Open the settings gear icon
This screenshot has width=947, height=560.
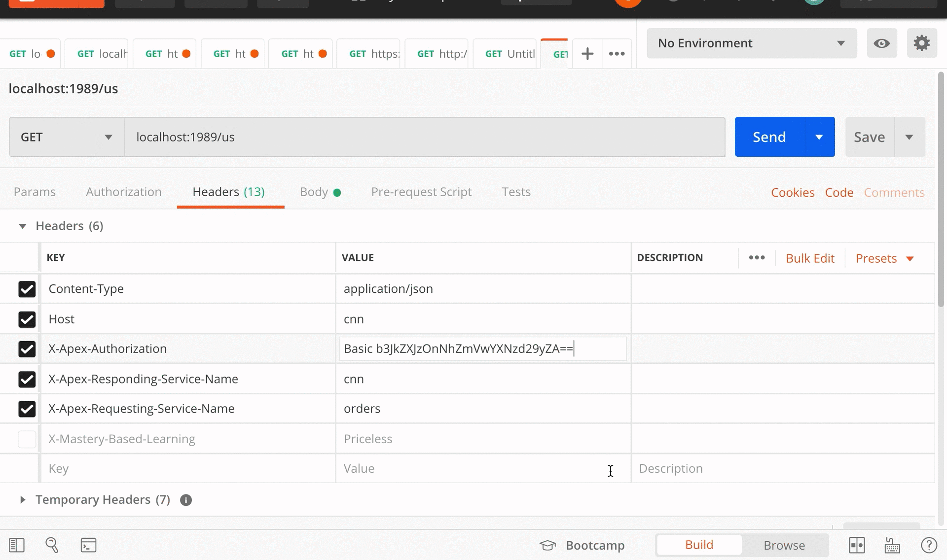tap(922, 43)
